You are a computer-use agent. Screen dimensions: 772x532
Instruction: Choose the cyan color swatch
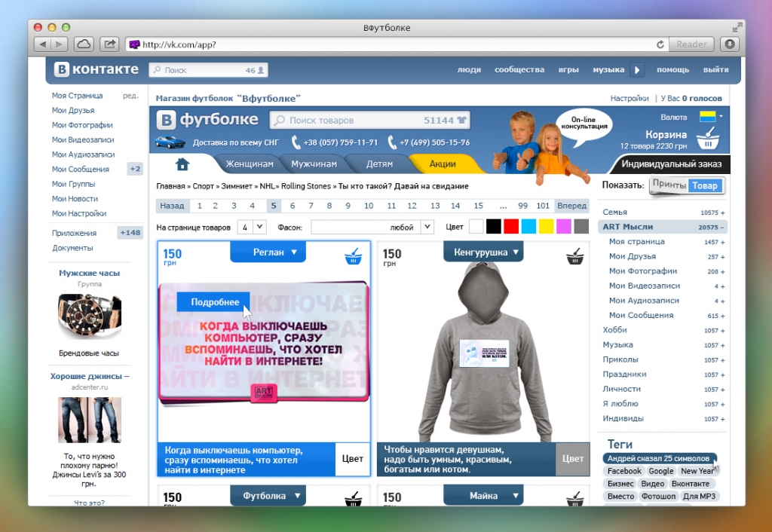tap(528, 227)
